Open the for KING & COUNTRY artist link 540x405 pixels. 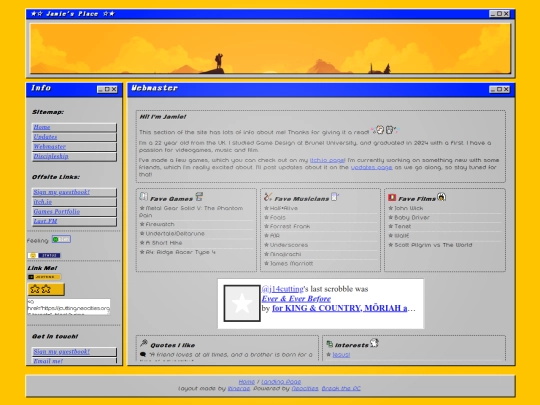pos(340,308)
